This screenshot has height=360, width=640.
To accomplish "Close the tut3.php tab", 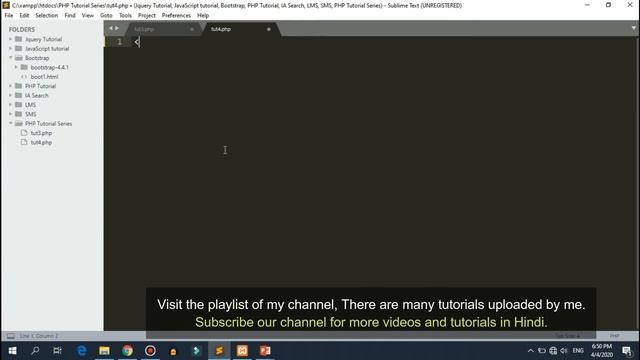I will pyautogui.click(x=191, y=29).
